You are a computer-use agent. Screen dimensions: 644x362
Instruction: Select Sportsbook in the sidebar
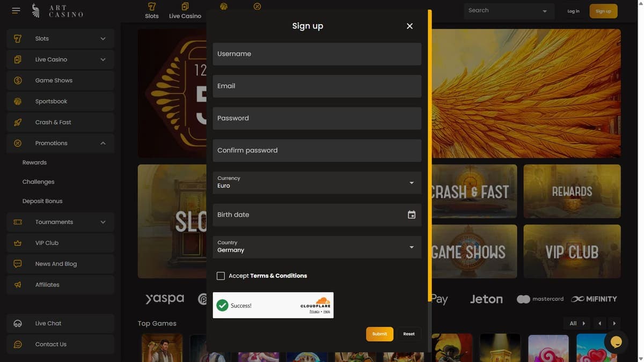pos(60,101)
